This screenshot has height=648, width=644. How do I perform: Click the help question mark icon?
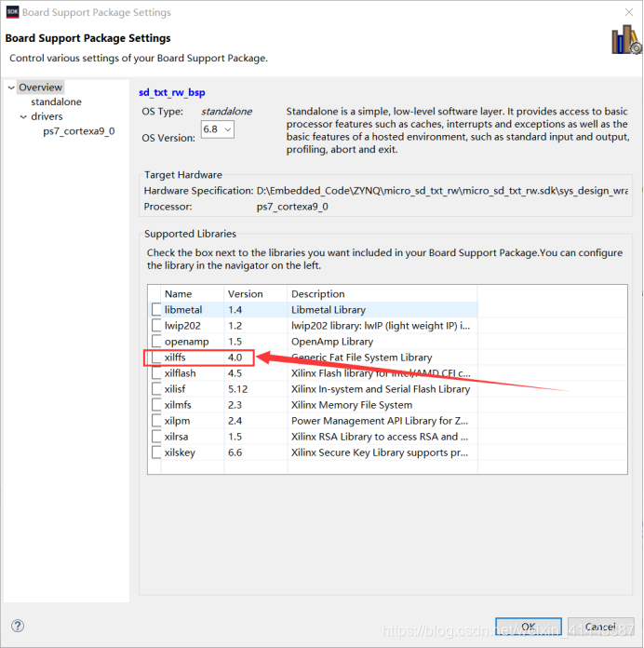tap(18, 626)
